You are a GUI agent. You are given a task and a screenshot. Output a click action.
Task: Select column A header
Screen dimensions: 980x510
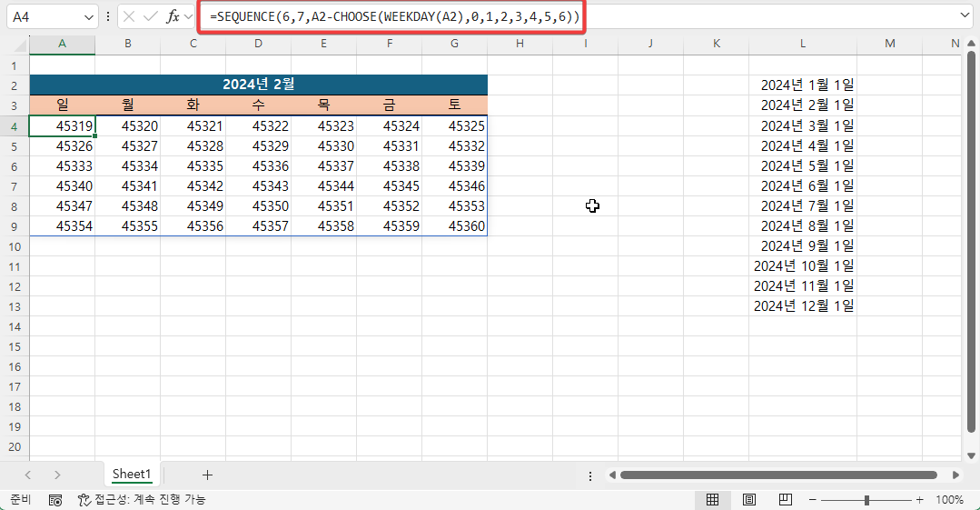[62, 44]
